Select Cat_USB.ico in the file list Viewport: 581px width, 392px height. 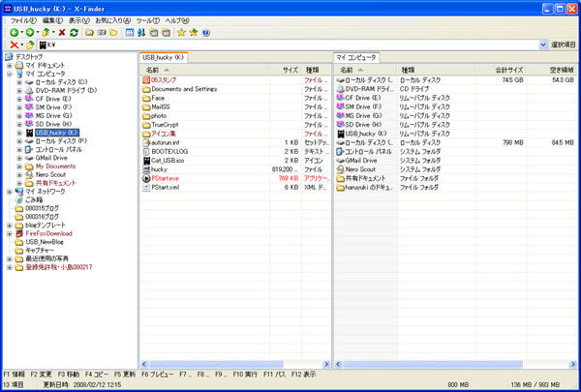click(168, 161)
